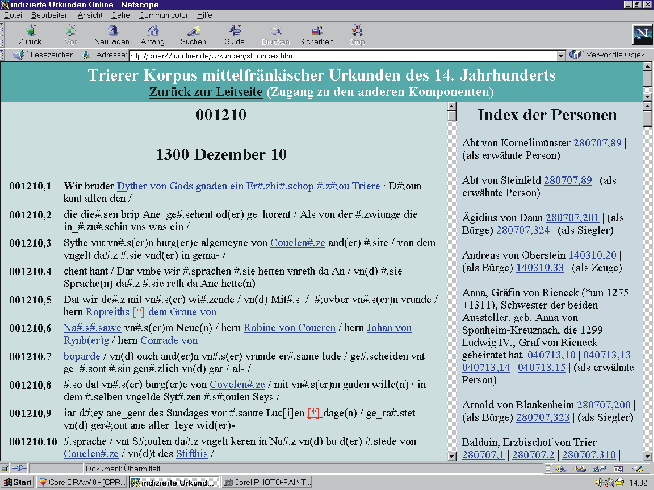Open the Newsgroups icon in component bar
Screen dimensions: 654x490
tap(598, 469)
